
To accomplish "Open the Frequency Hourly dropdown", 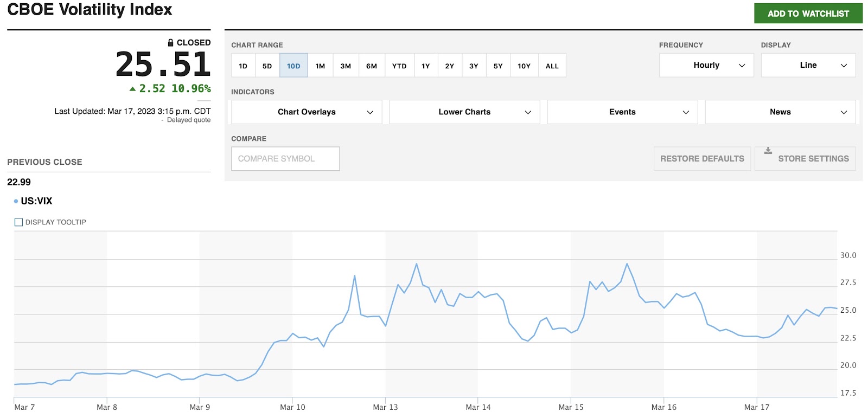I will point(706,65).
